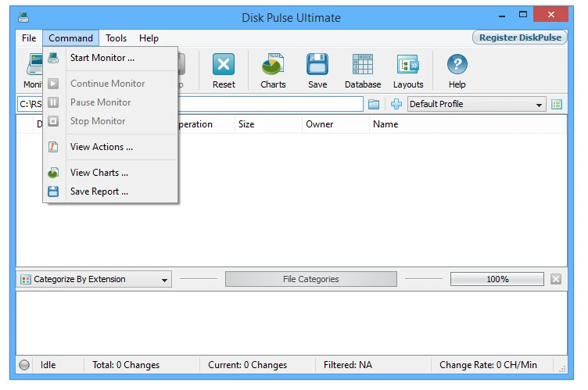
Task: Expand the Default Profile dropdown
Action: [x=540, y=105]
